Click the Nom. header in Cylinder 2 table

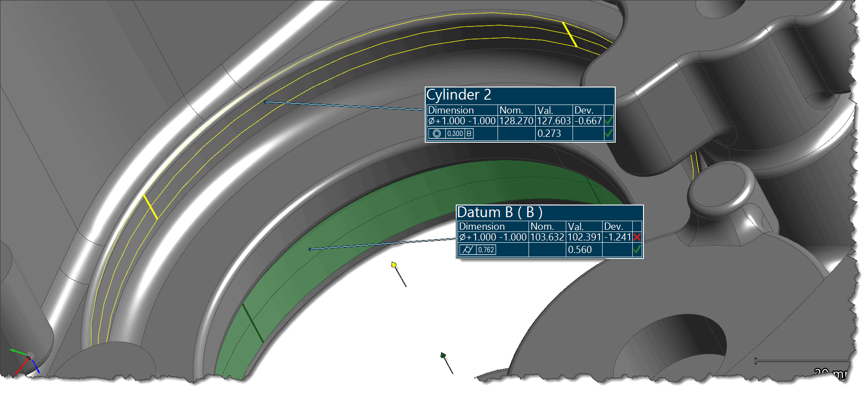pyautogui.click(x=511, y=110)
